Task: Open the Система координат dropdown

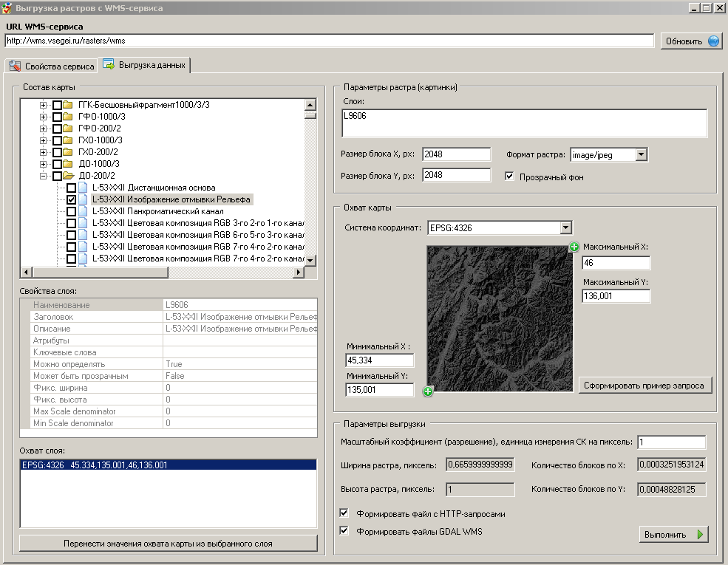Action: pos(565,228)
